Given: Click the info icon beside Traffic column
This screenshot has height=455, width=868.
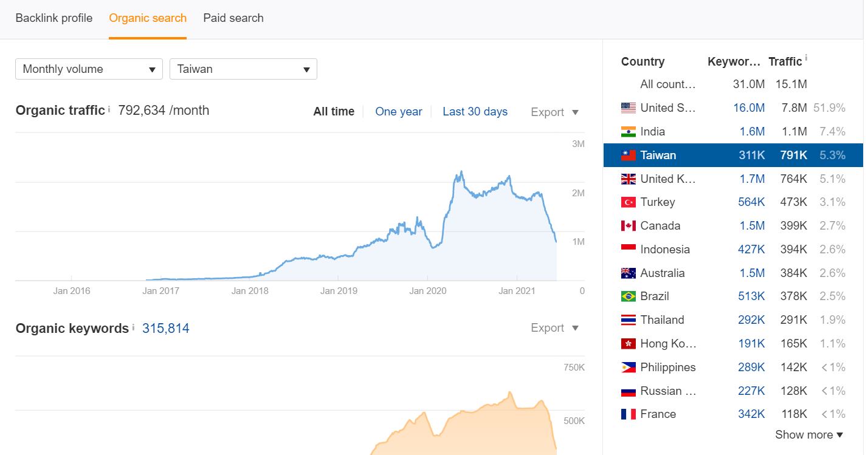Looking at the screenshot, I should pos(806,58).
